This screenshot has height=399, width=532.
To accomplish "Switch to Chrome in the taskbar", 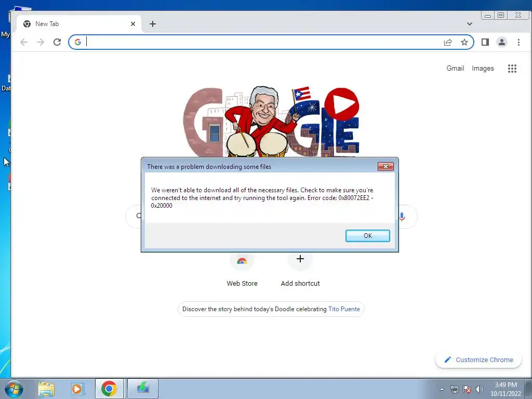I will (109, 389).
